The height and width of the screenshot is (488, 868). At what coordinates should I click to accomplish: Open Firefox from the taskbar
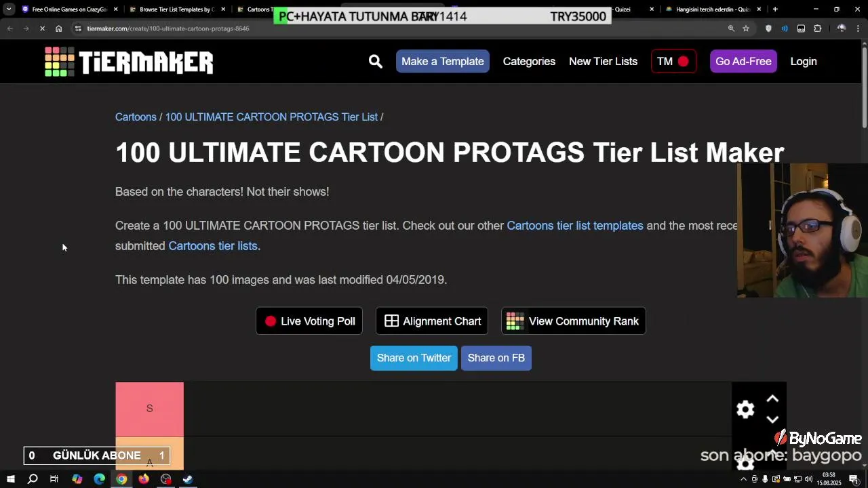pyautogui.click(x=144, y=479)
